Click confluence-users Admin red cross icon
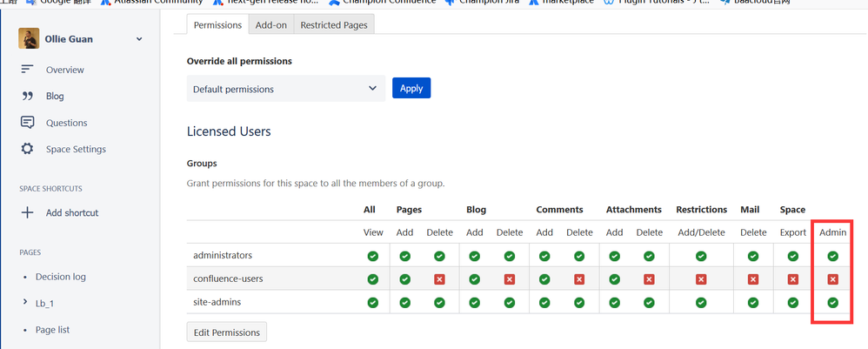 tap(832, 279)
